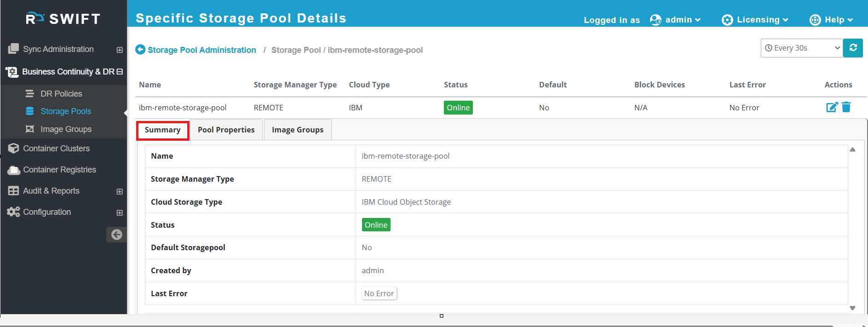868x327 pixels.
Task: Click the Container Clusters cube icon
Action: tap(13, 148)
